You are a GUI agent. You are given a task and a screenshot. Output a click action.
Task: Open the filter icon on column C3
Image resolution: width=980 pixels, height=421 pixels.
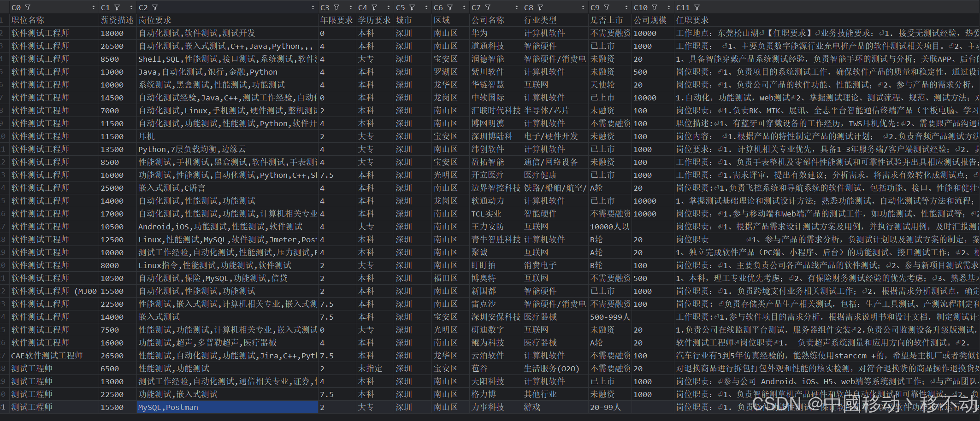[337, 7]
